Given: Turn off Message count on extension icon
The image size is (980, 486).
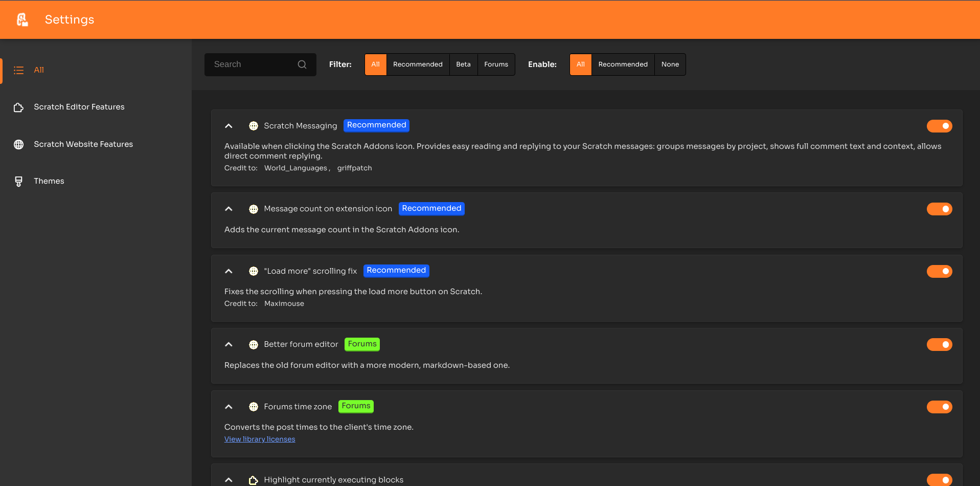Looking at the screenshot, I should tap(939, 209).
